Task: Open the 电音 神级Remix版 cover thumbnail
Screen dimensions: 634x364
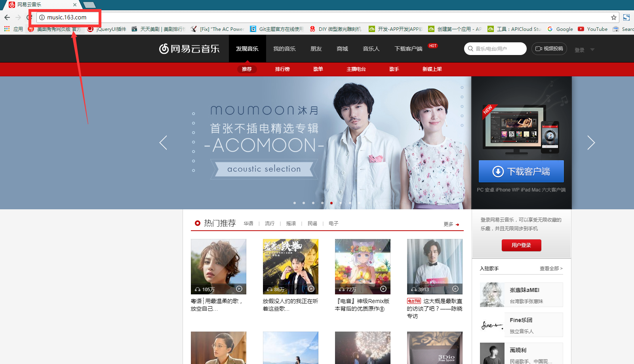Action: click(x=363, y=267)
